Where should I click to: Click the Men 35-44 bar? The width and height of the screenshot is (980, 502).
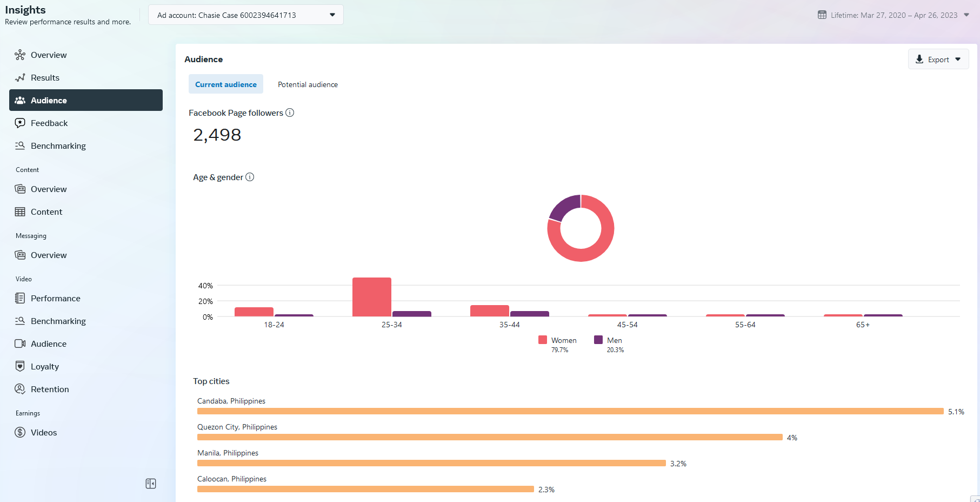[x=530, y=314]
